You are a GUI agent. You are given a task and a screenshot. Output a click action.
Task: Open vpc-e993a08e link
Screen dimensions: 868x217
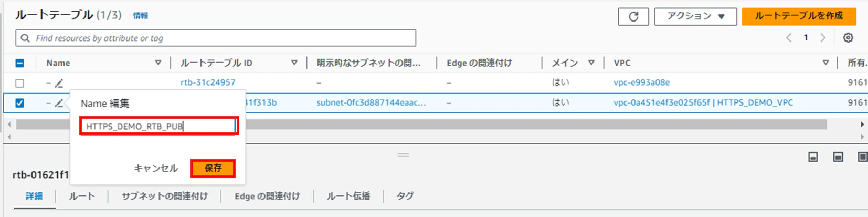[641, 82]
